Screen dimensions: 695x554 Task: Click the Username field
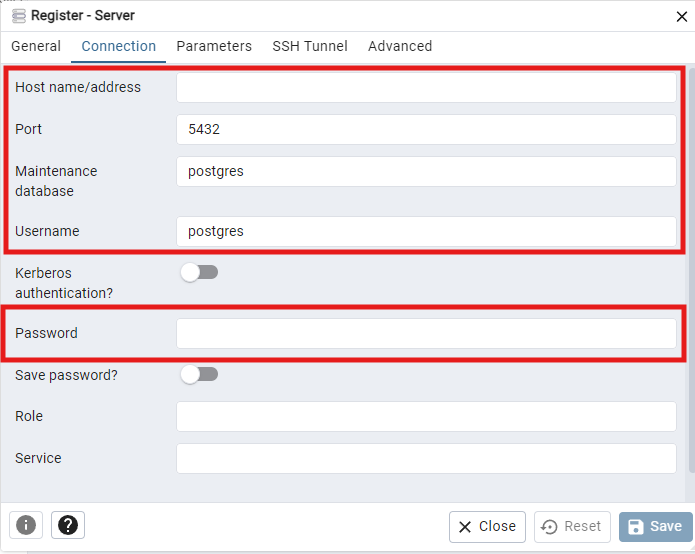[426, 231]
